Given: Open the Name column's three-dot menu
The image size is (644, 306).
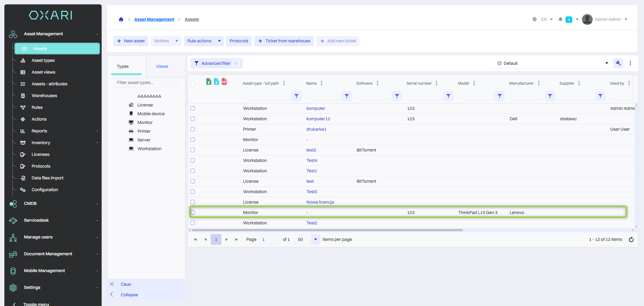Looking at the screenshot, I should click(321, 83).
